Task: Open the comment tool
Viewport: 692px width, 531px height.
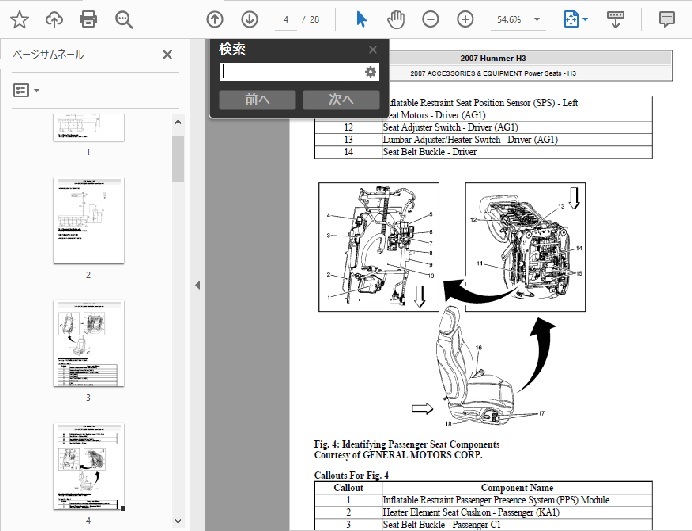Action: pyautogui.click(x=666, y=19)
